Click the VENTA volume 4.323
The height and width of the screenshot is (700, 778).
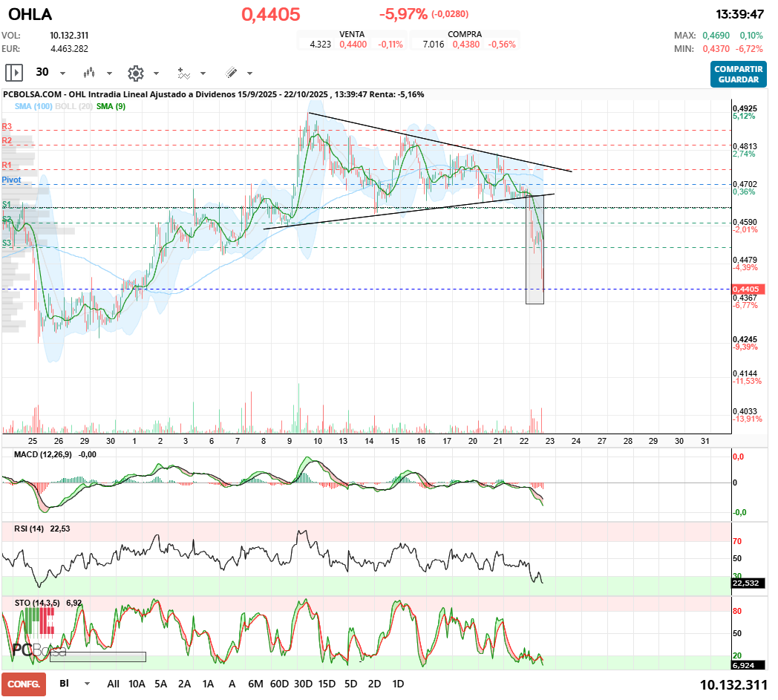pyautogui.click(x=321, y=44)
